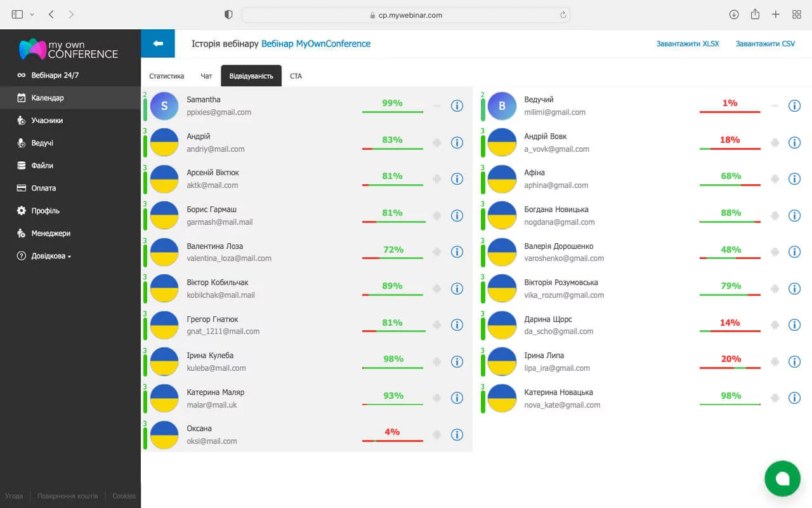The height and width of the screenshot is (508, 812).
Task: Open info icon for Катерина Новацька
Action: click(x=794, y=398)
